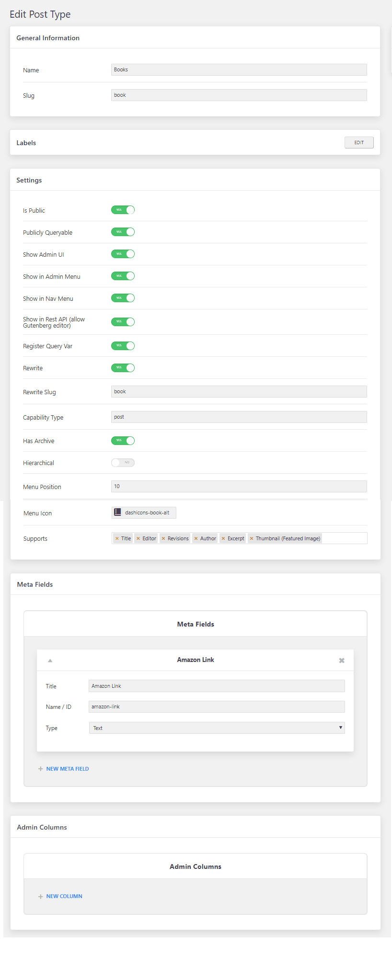
Task: Click the Capability Type text field
Action: point(239,417)
